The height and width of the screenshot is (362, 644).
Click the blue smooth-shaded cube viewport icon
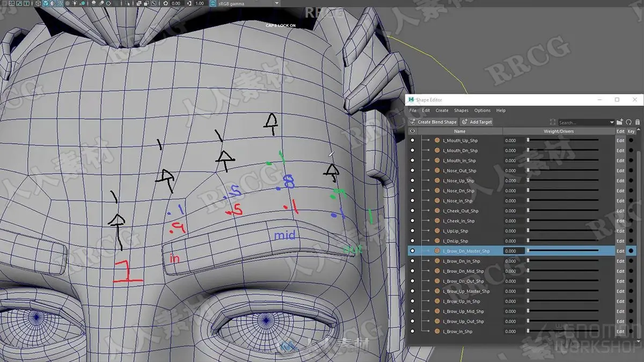[x=45, y=3]
